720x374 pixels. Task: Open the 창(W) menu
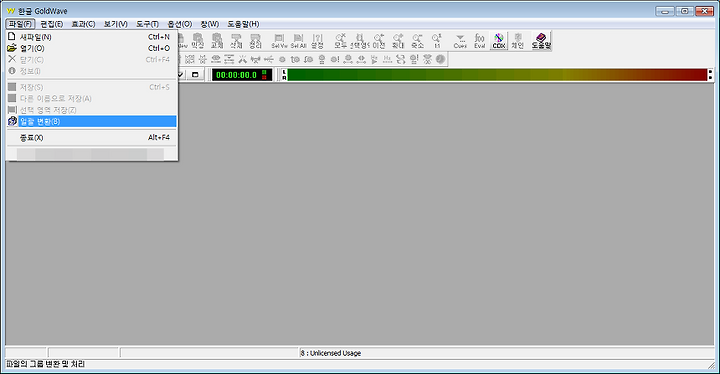[209, 24]
